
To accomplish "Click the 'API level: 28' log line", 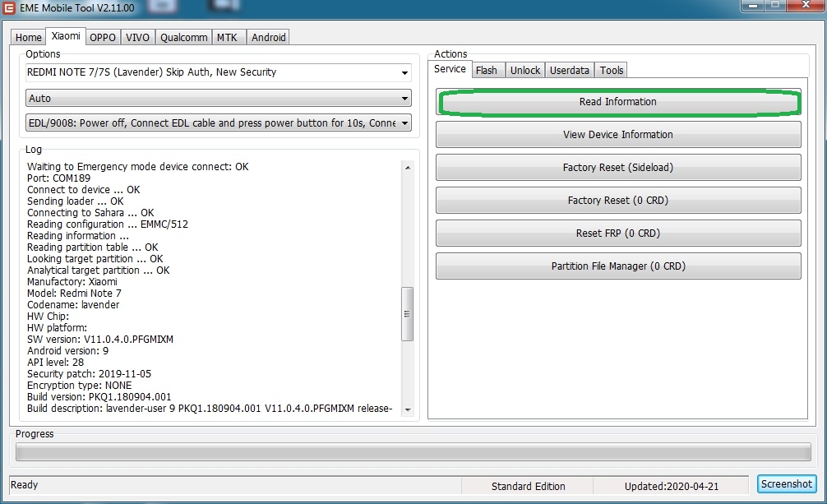I will (55, 363).
